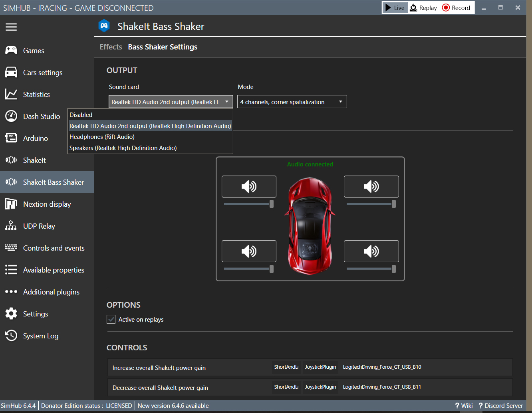Test the front-left speaker button
532x413 pixels.
[249, 186]
